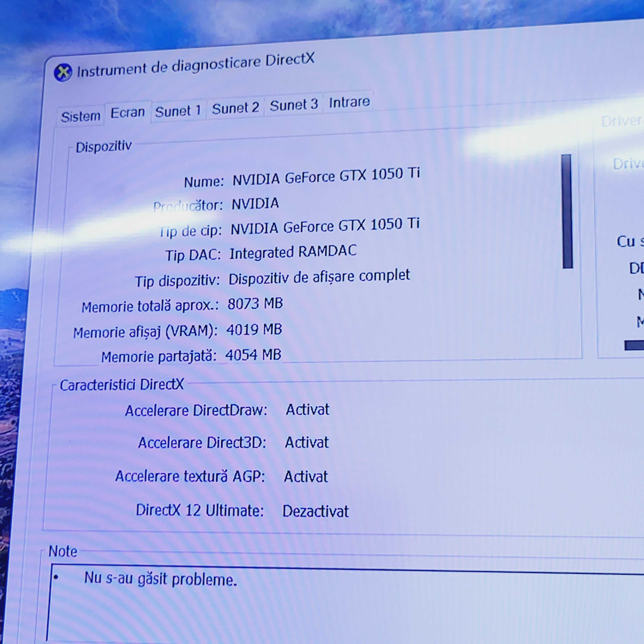Click the 'Accelerare DirectDraw:' label

click(196, 410)
